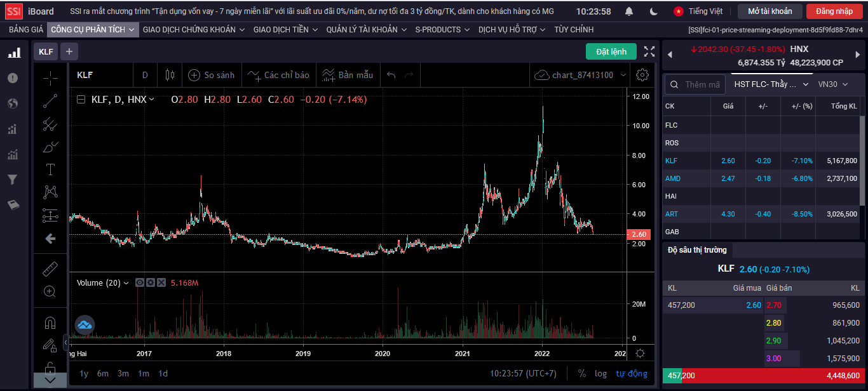Switch to Độ sâu thị trường tab
The image size is (868, 391).
pos(697,250)
